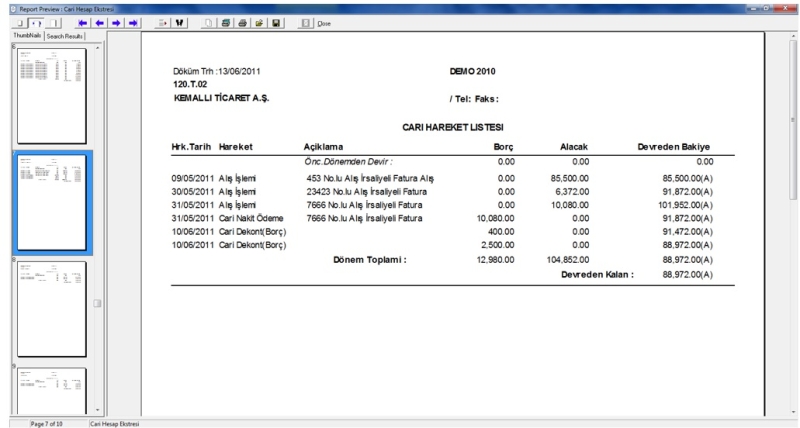Open print setup with the two-printer icon
The height and width of the screenshot is (428, 800).
(x=227, y=21)
